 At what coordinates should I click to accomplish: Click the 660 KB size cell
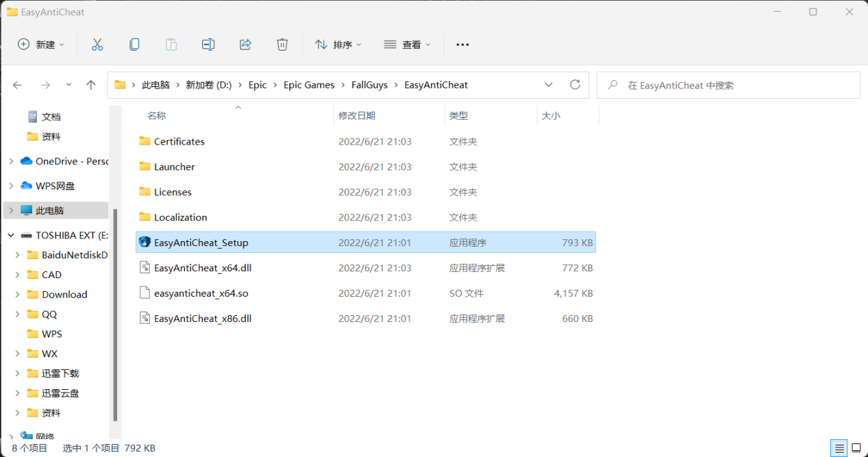tap(578, 319)
